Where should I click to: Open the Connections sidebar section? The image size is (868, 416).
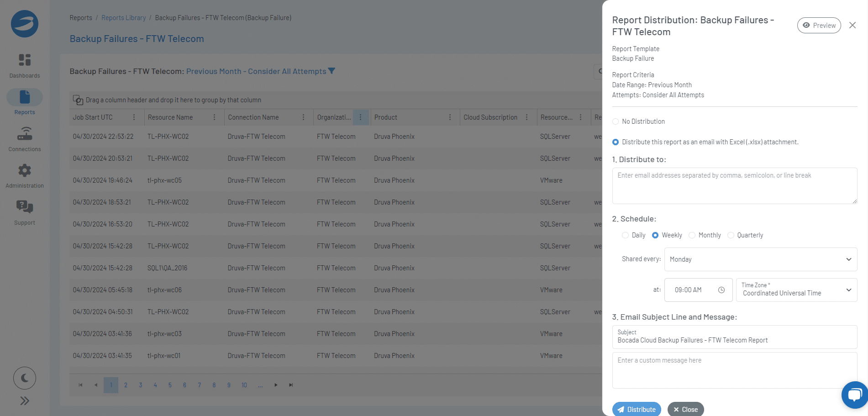25,139
